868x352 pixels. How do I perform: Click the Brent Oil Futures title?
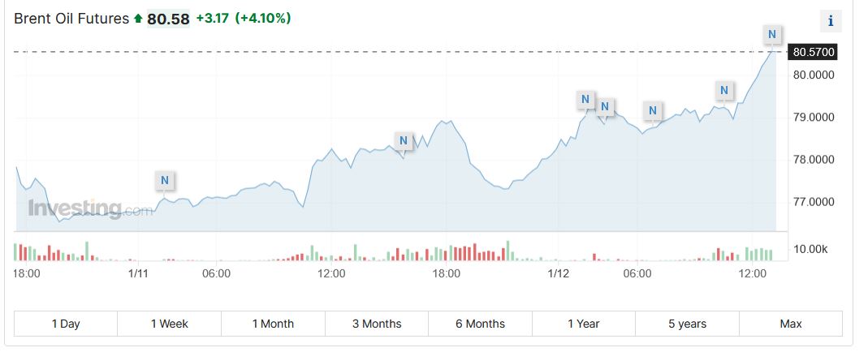coord(71,18)
